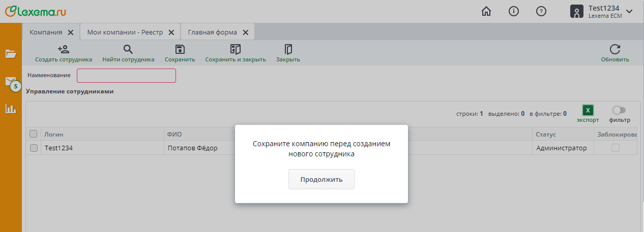Click the Закрыть door icon in toolbar
The image size is (644, 232).
(288, 49)
